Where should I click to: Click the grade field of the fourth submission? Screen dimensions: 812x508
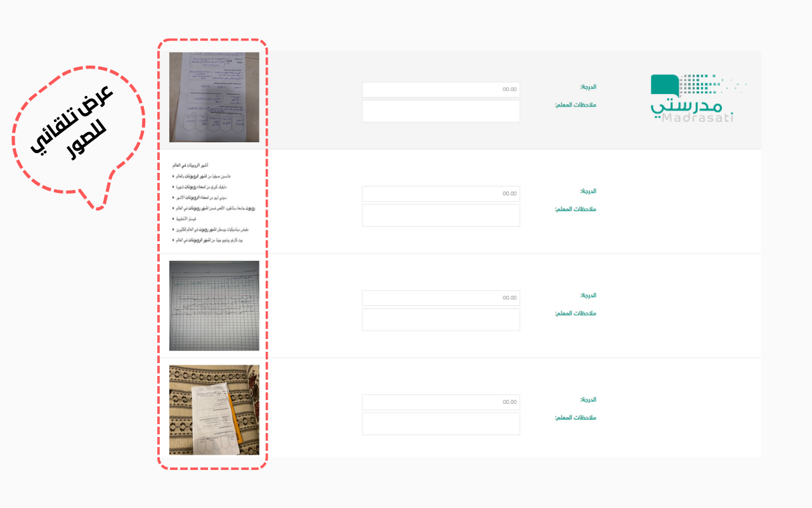coord(440,402)
